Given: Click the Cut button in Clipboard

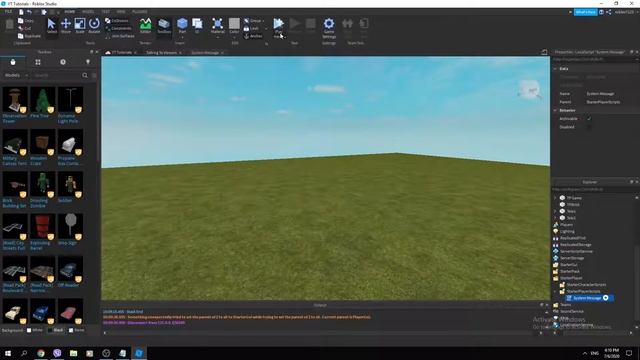Looking at the screenshot, I should (24, 28).
